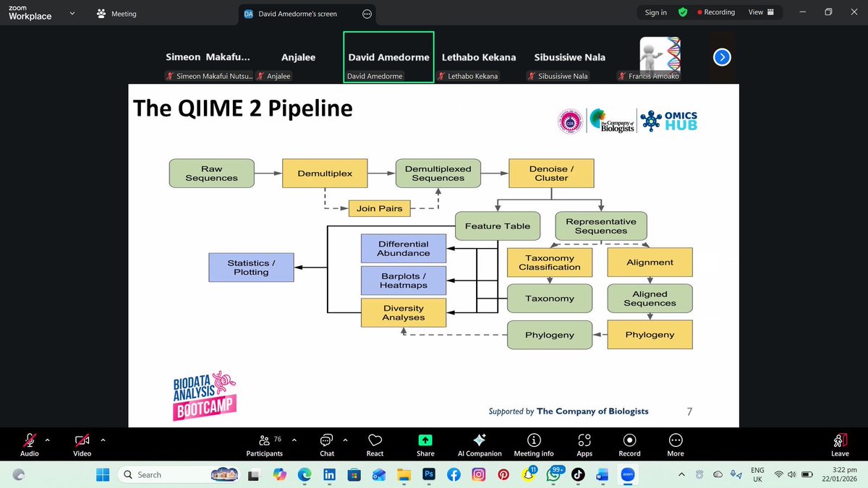Click the green Share screen button

point(425,445)
